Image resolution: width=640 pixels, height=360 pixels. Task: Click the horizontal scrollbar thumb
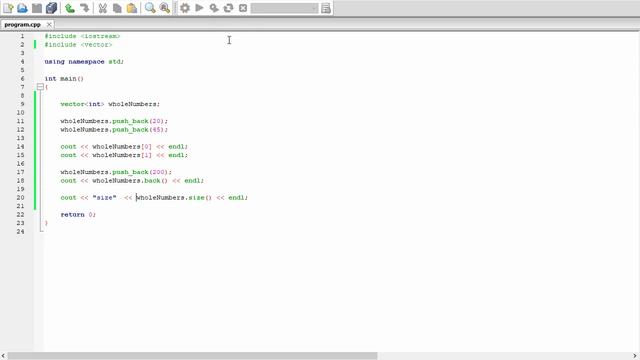pyautogui.click(x=192, y=356)
